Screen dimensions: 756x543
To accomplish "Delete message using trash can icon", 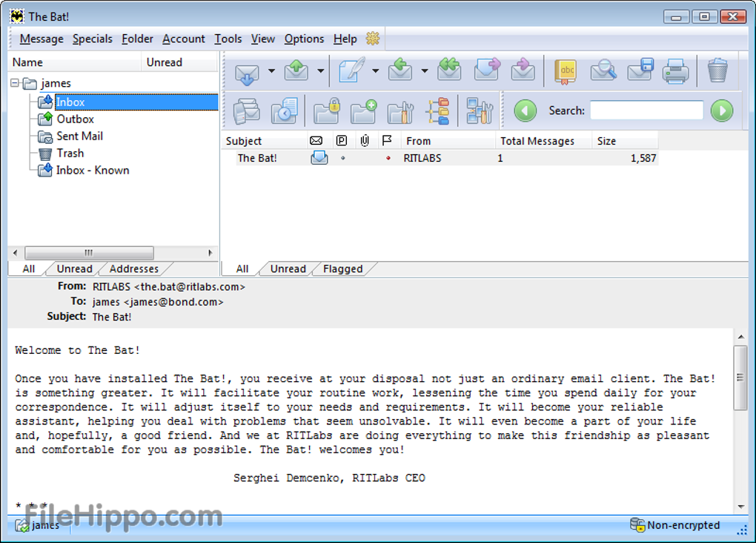I will (717, 71).
